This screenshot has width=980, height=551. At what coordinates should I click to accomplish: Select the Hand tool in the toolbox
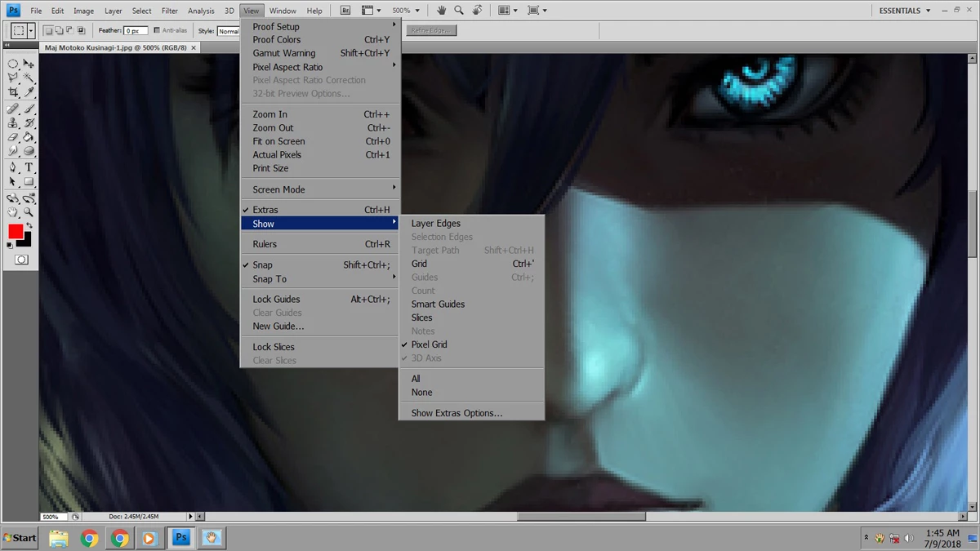(x=13, y=212)
